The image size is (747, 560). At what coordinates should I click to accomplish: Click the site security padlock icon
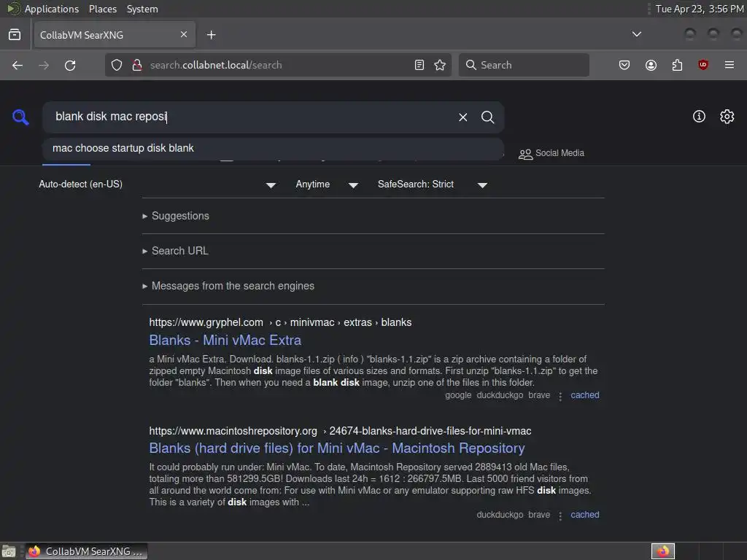[x=136, y=65]
